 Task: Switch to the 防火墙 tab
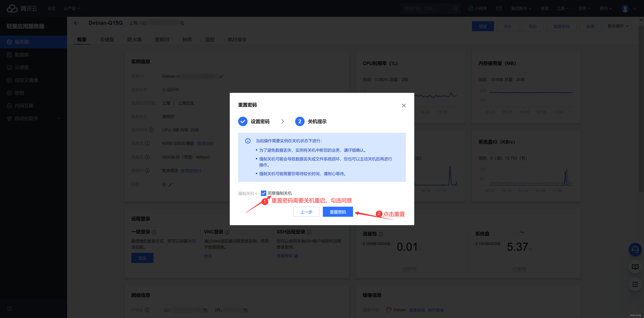point(135,39)
